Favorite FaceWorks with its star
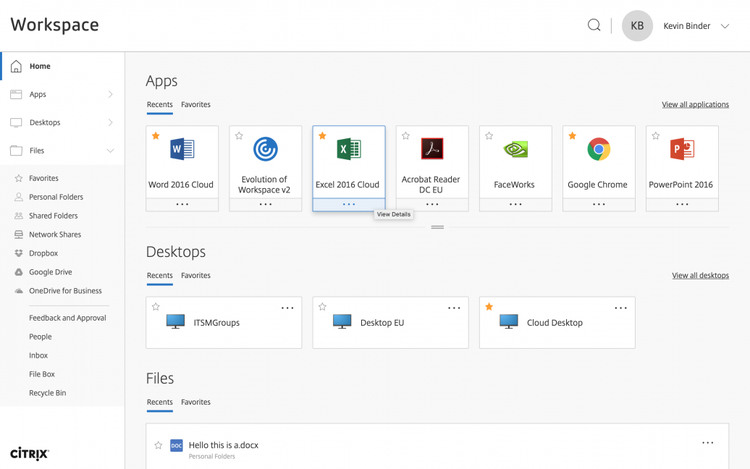Image resolution: width=750 pixels, height=469 pixels. click(489, 136)
